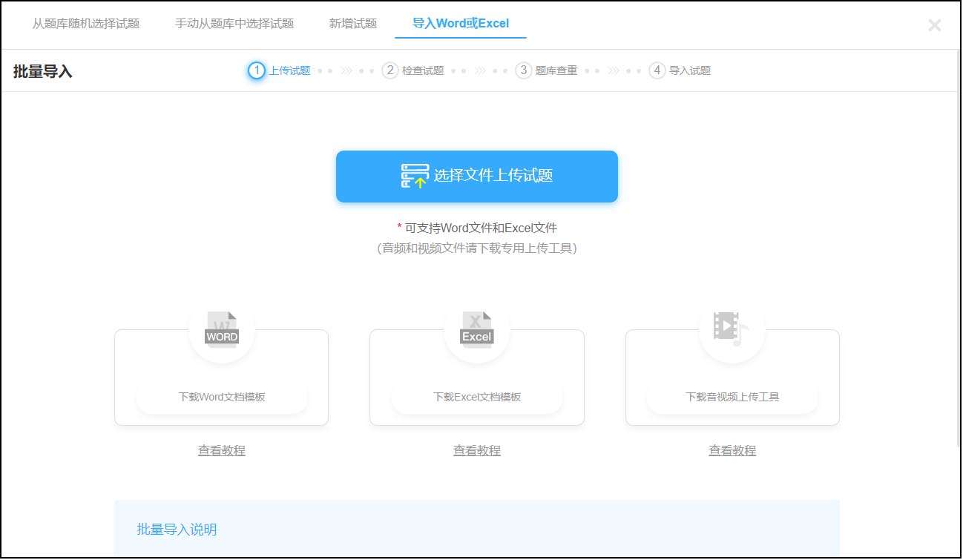963x560 pixels.
Task: Click step circle 3 labeled 题库查重
Action: tap(523, 70)
